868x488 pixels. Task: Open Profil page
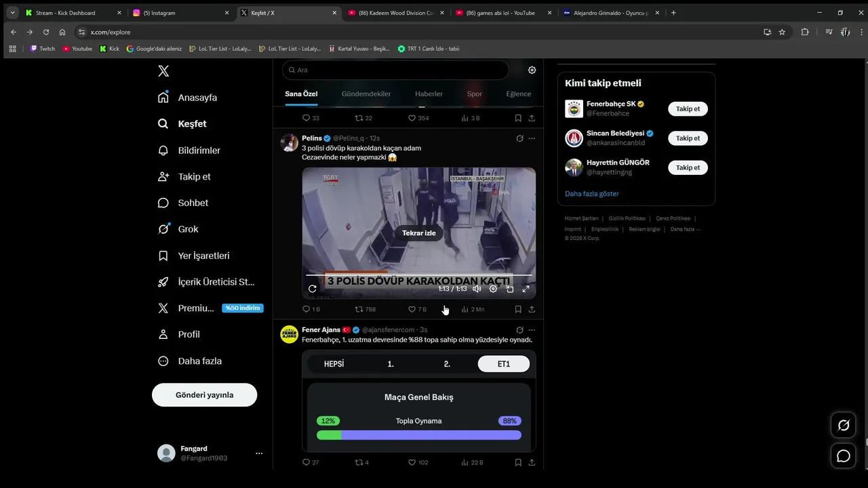coord(179,334)
